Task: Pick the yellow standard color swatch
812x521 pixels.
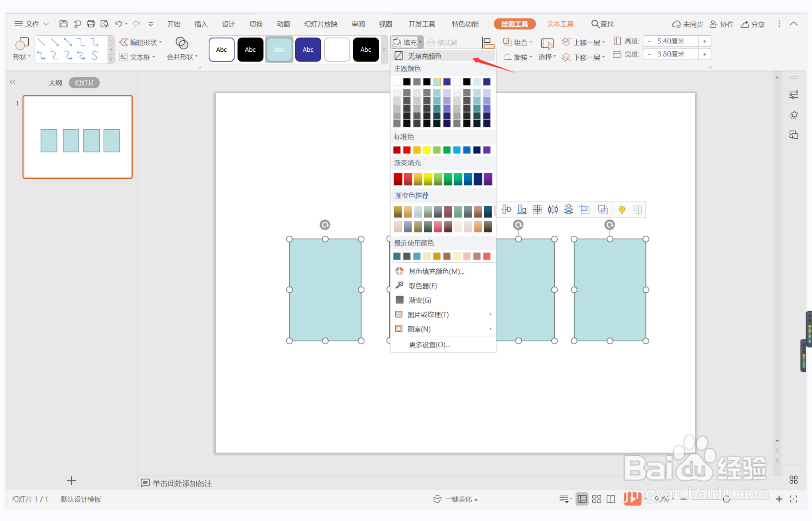Action: pos(427,150)
